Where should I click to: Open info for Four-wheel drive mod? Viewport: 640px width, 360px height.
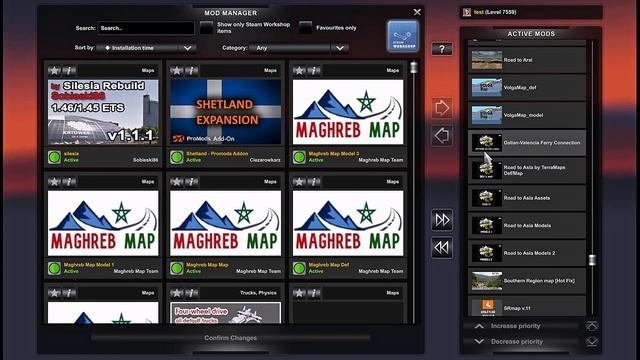coord(191,293)
